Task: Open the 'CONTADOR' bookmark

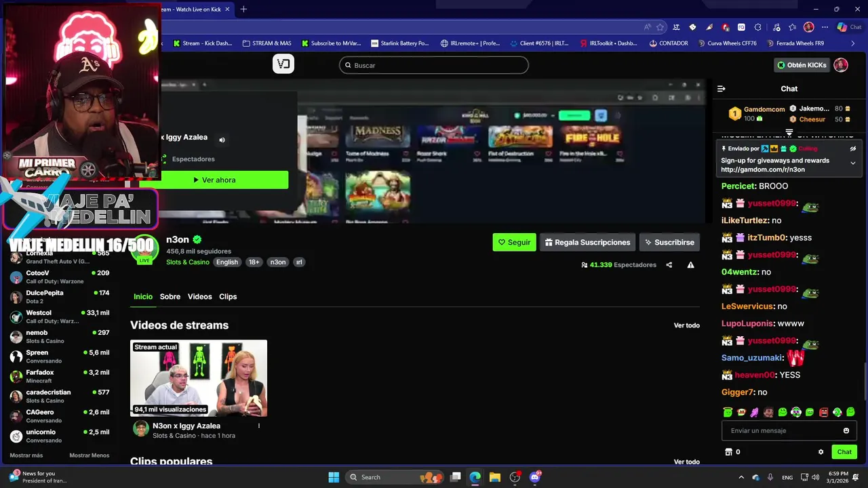Action: [668, 43]
